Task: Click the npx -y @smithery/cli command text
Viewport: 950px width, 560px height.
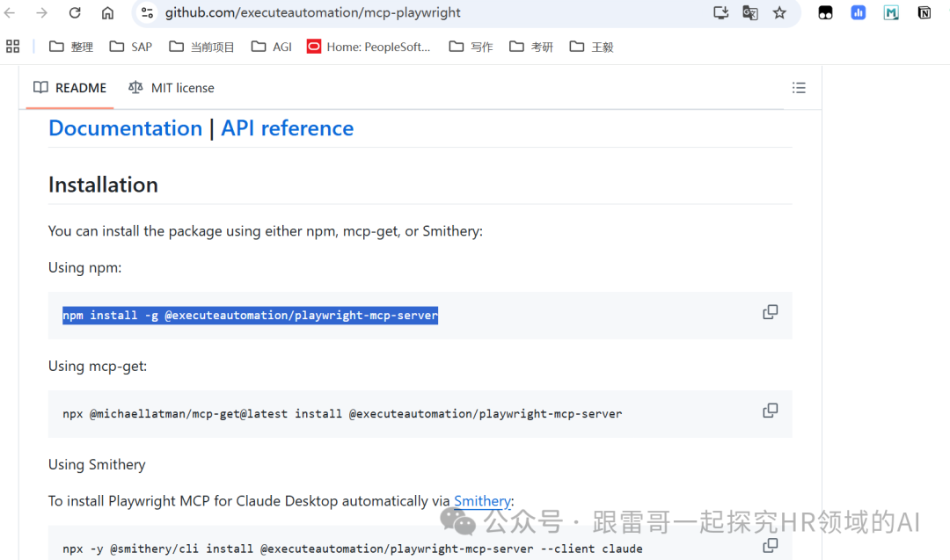Action: click(353, 549)
